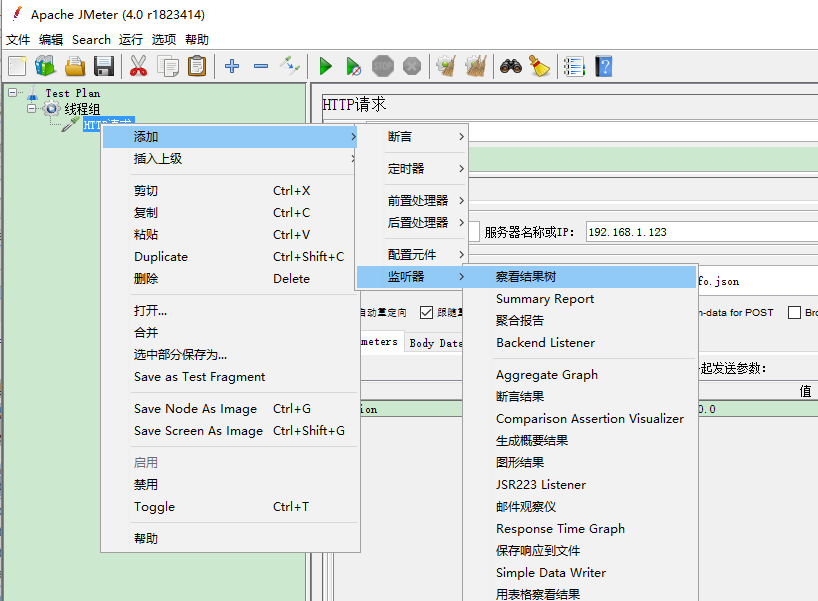Click the New test plan icon
Image resolution: width=818 pixels, height=601 pixels.
17,66
